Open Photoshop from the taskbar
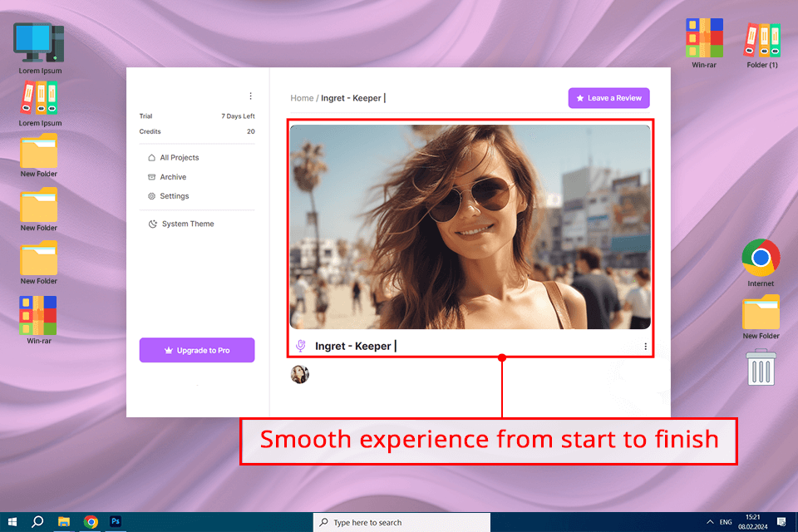Viewport: 798px width, 532px height. 116,521
